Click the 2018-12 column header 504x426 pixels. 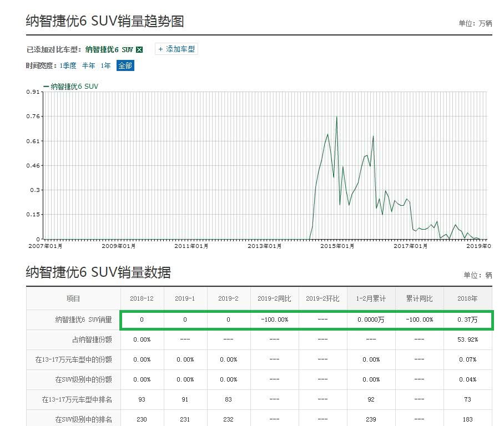[142, 298]
